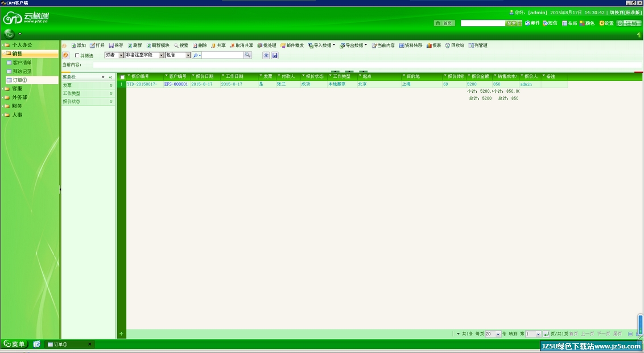Open the 回收站 (Recycle Bin)
The height and width of the screenshot is (353, 644).
455,46
